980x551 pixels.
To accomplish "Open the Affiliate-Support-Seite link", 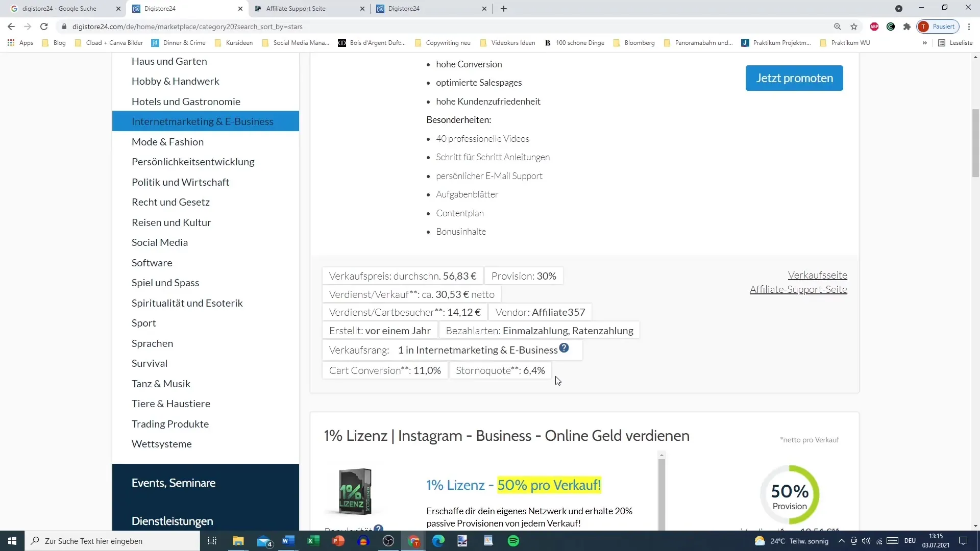I will pyautogui.click(x=798, y=289).
